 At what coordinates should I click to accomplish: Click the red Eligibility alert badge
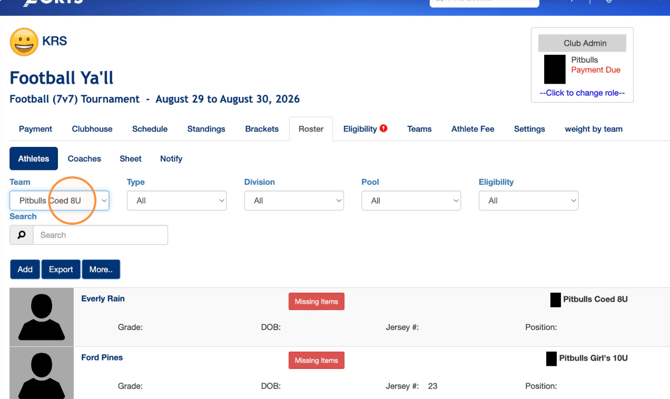tap(383, 128)
